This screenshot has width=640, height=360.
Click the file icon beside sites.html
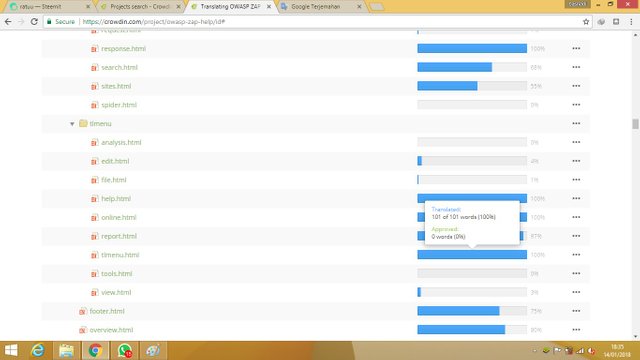(x=94, y=87)
